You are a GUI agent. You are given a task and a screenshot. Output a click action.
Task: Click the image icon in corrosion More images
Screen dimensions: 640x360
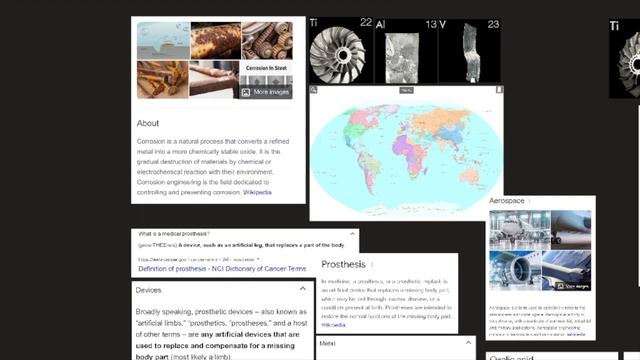[x=246, y=93]
